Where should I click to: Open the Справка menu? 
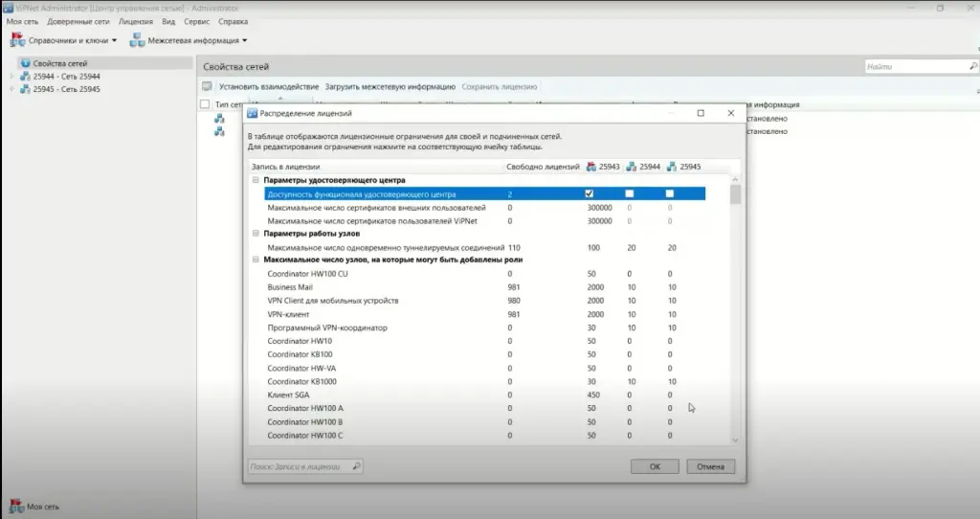click(234, 21)
